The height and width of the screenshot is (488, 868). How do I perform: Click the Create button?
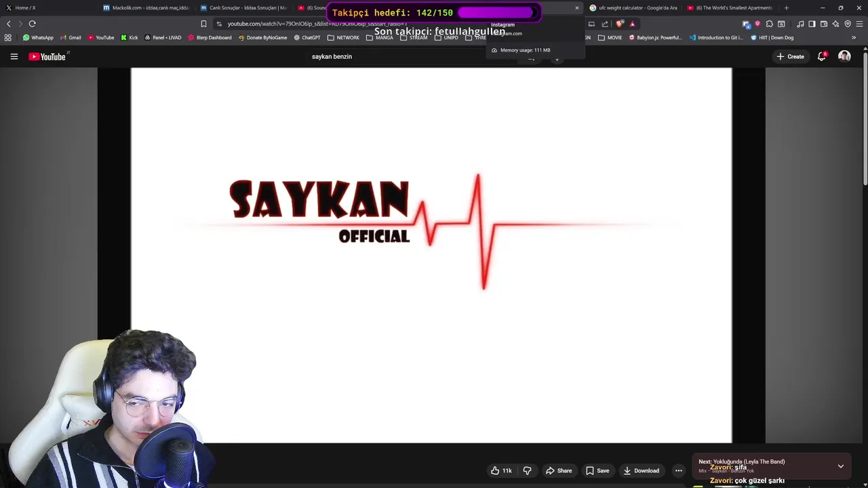790,56
